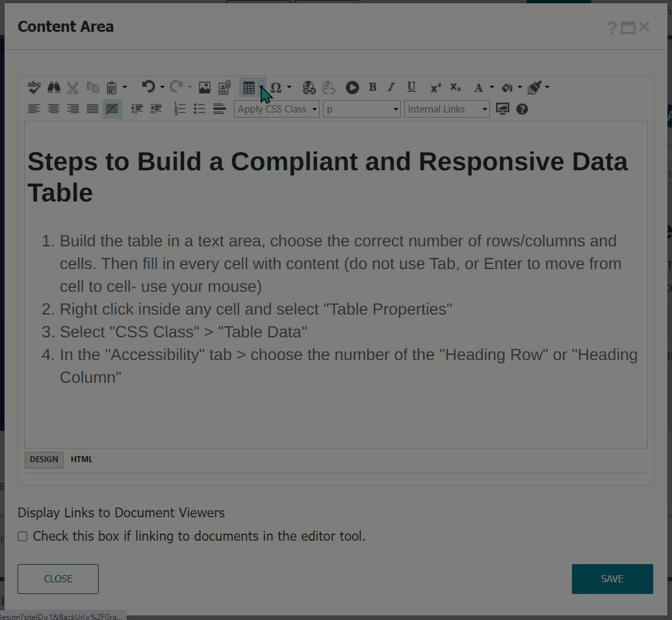Remove a hyperlink using the unlink icon
The width and height of the screenshot is (672, 620).
pyautogui.click(x=328, y=86)
